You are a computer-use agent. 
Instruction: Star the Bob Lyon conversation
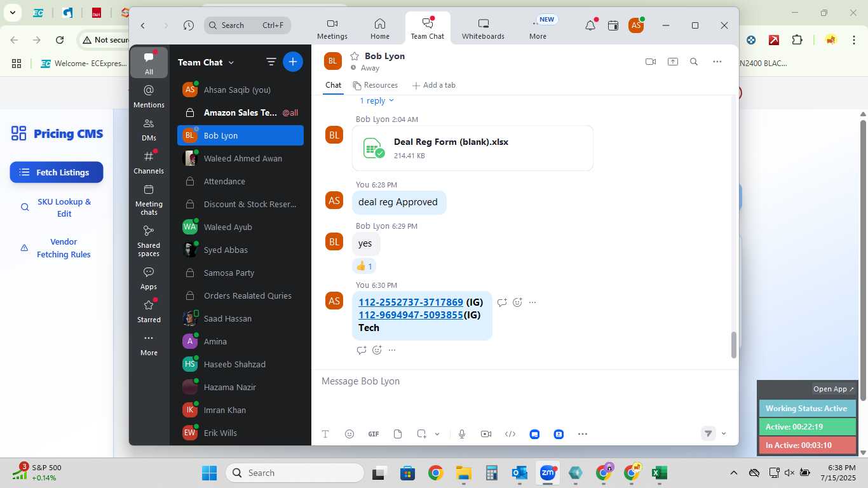[x=355, y=56]
